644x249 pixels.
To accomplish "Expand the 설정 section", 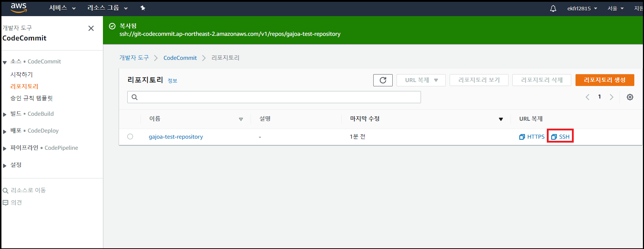I will (x=5, y=166).
